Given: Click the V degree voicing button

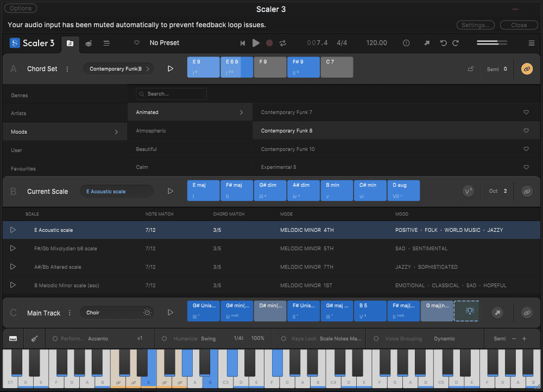Looking at the screenshot, I should (x=468, y=191).
